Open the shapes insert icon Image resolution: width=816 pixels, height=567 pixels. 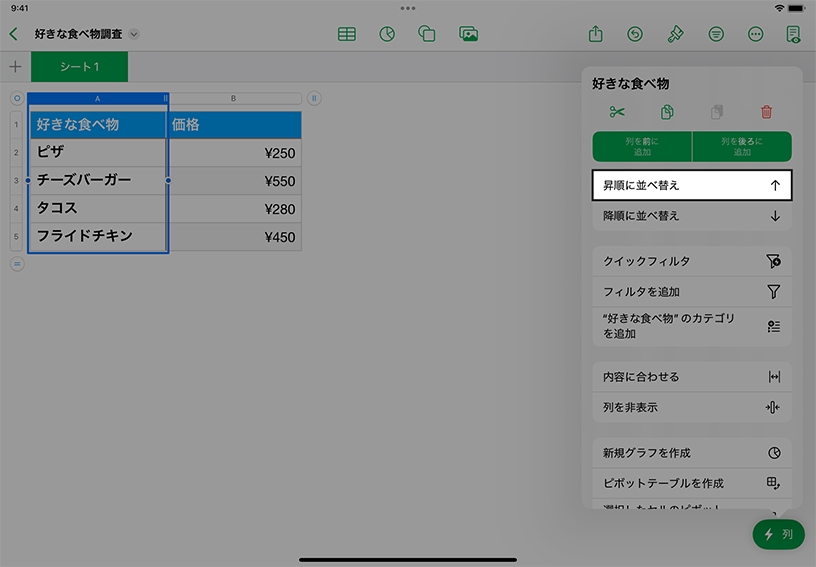427,34
